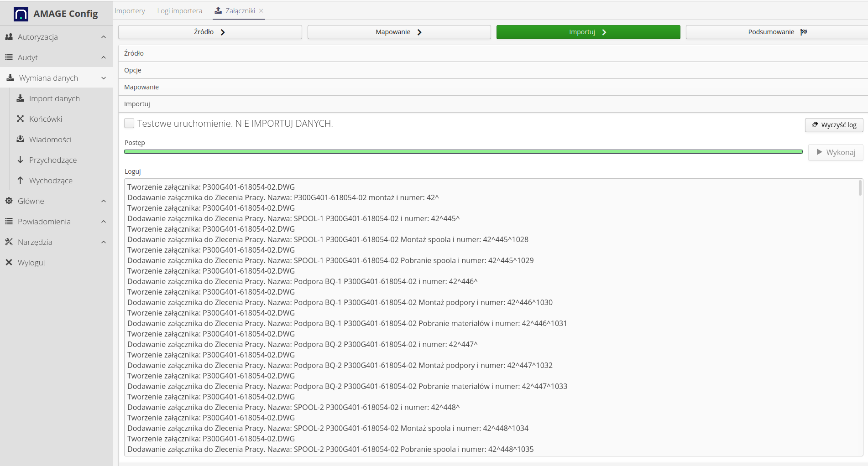Collapse the Wymiana danych menu chevron

point(104,78)
